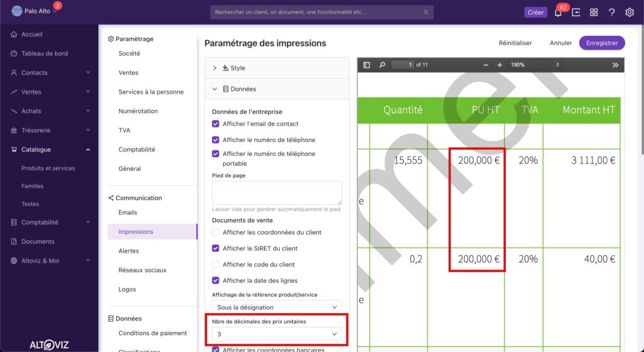Viewport: 644px width, 352px height.
Task: Click the Enregistrer button
Action: 602,43
